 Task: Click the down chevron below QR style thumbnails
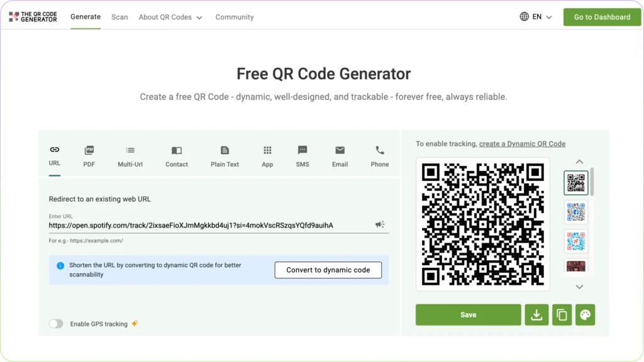click(579, 287)
